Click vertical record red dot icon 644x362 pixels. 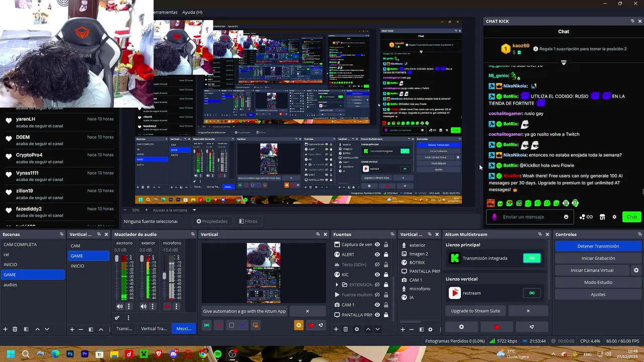point(218,325)
